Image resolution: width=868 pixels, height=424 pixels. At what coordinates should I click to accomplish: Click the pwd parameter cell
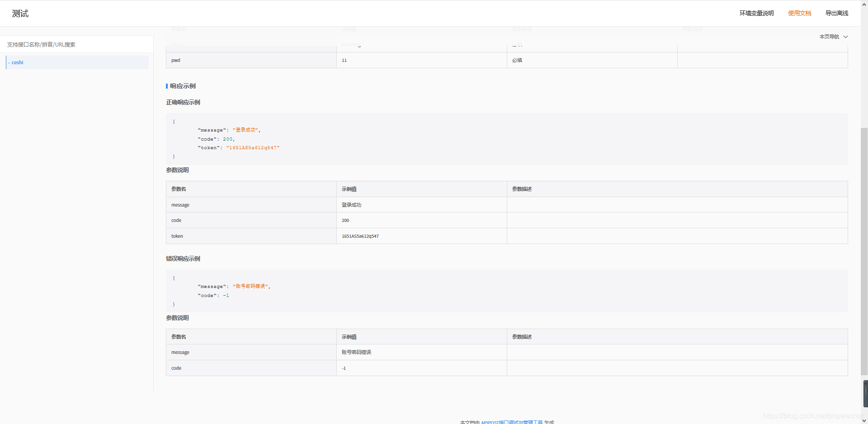251,60
